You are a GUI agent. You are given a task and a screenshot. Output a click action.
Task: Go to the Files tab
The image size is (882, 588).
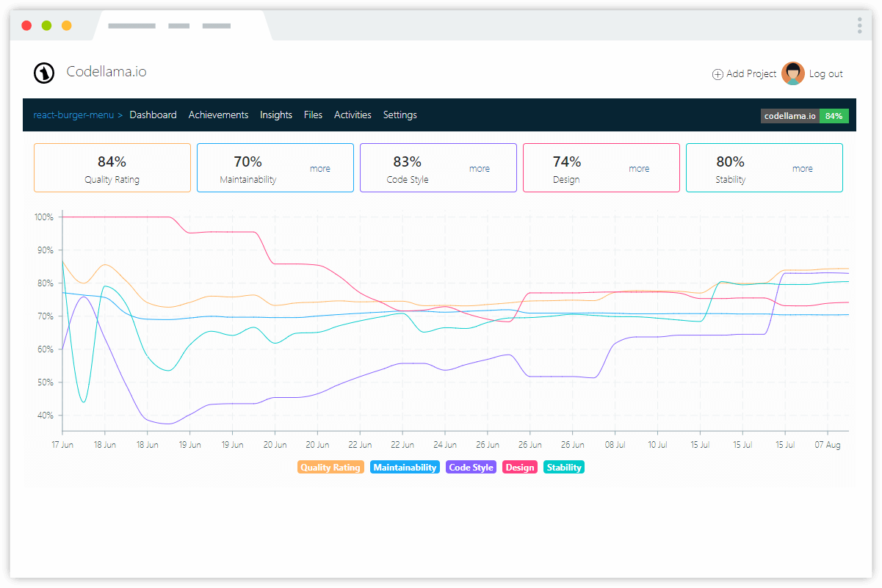(x=313, y=115)
